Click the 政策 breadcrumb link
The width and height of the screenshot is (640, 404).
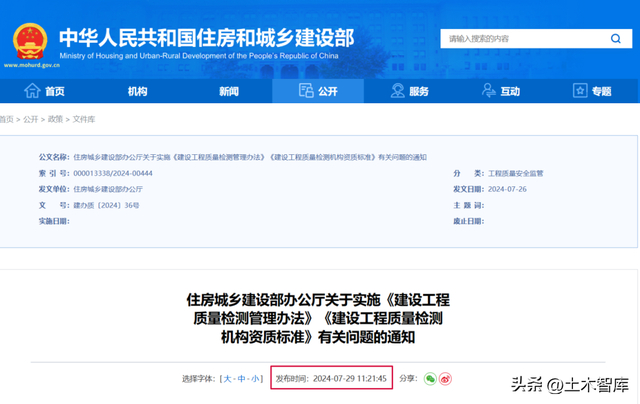click(56, 119)
